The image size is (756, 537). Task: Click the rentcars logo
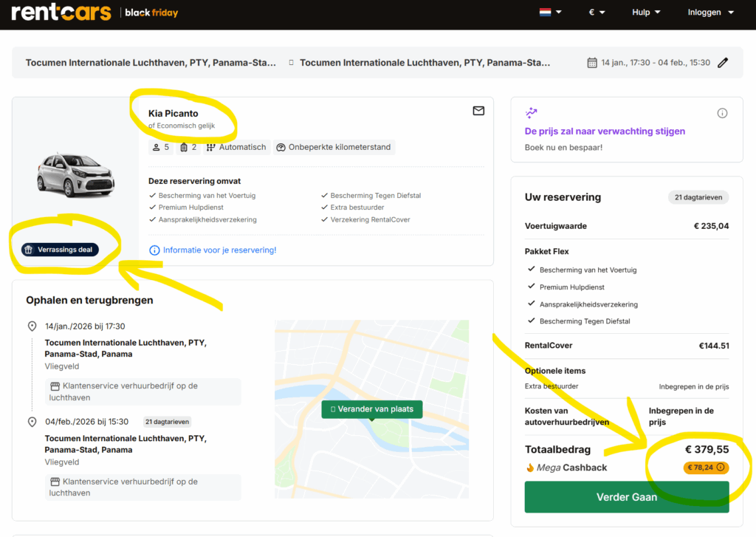61,13
